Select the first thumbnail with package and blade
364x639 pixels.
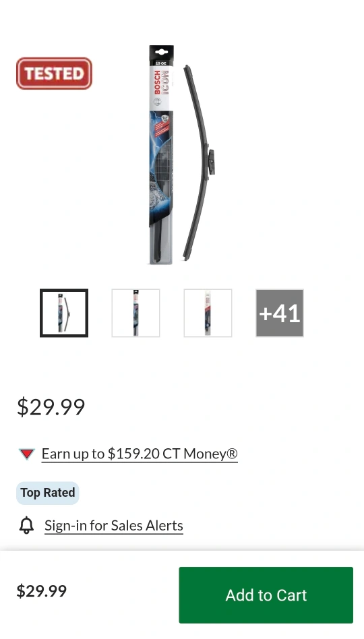(64, 313)
